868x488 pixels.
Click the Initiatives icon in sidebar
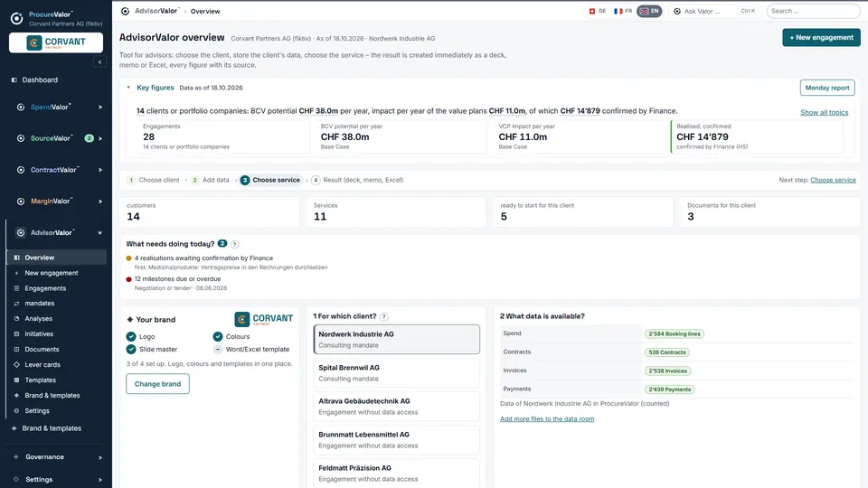click(16, 334)
